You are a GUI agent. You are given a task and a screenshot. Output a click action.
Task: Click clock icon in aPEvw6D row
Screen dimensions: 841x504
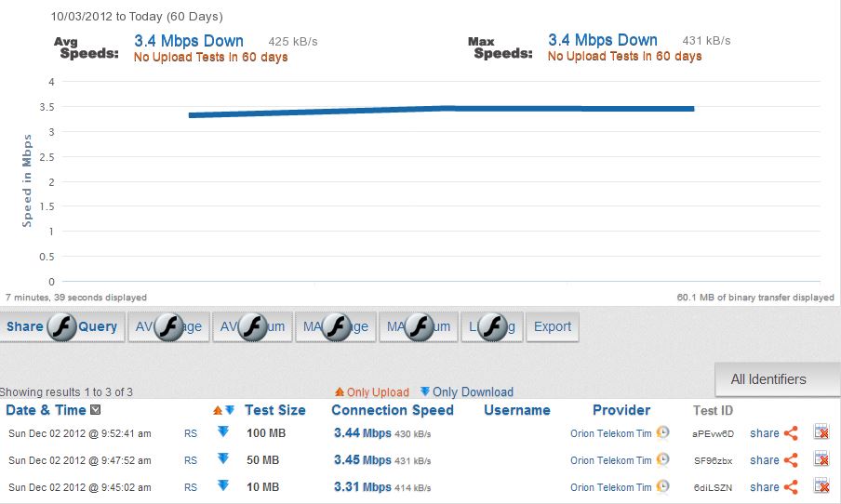663,431
